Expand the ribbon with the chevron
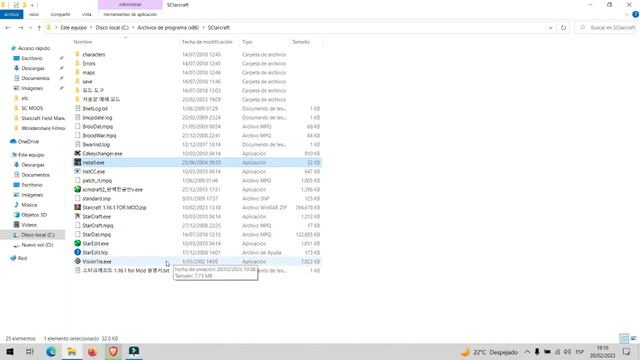Viewport: 640px width, 360px height. tap(627, 14)
